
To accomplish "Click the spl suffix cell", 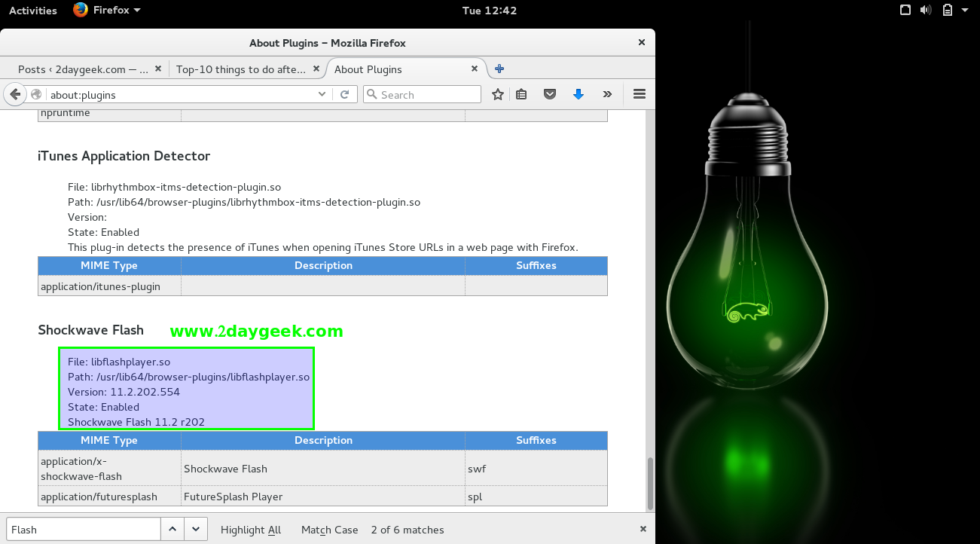I will point(536,497).
